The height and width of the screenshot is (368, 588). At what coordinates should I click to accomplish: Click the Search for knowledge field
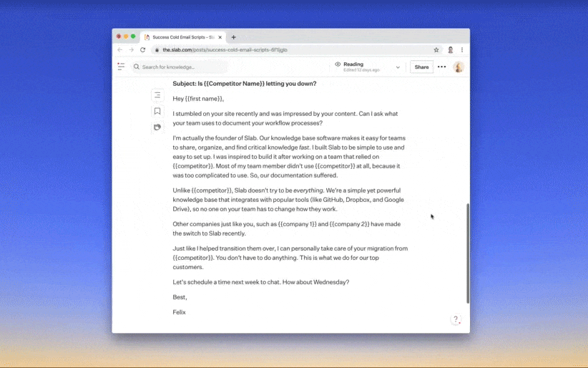pos(182,67)
